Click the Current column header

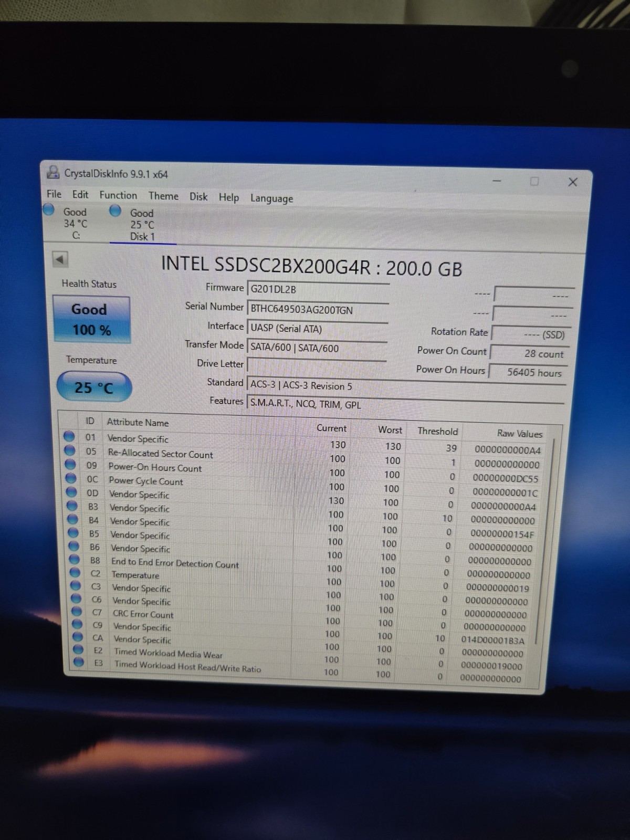[x=331, y=428]
